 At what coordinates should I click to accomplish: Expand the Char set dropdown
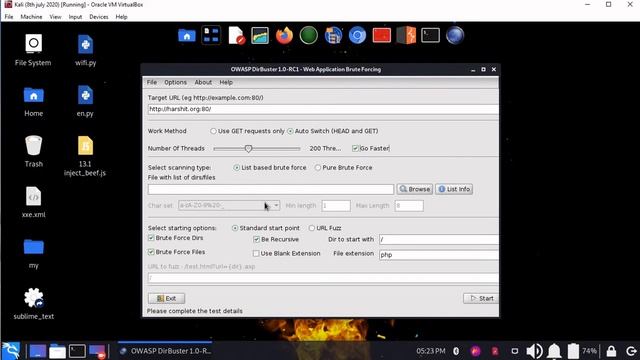[276, 205]
